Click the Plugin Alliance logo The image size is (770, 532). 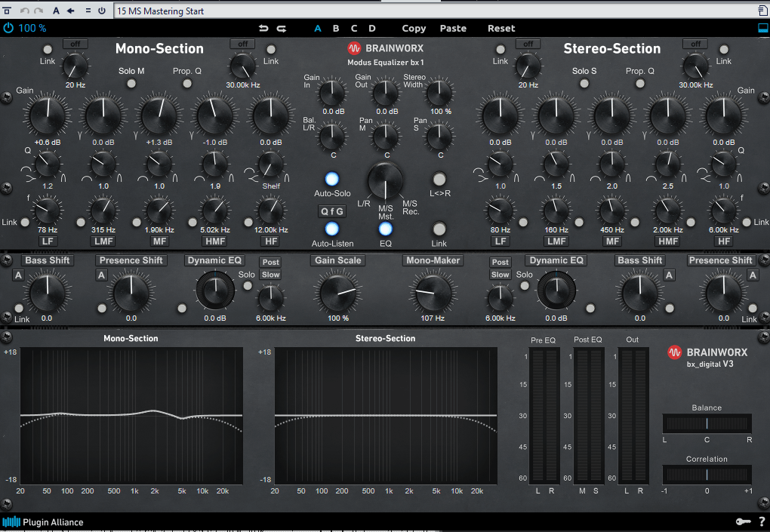pos(43,522)
